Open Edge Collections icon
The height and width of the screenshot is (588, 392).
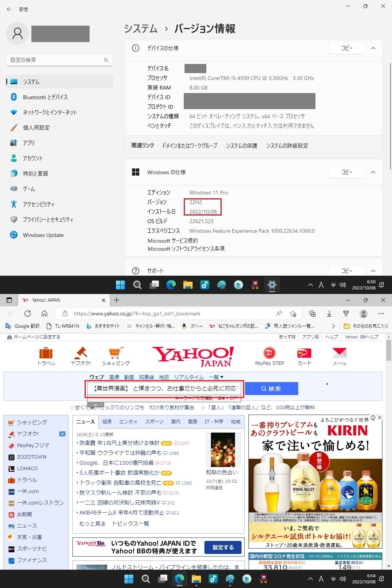pyautogui.click(x=312, y=314)
